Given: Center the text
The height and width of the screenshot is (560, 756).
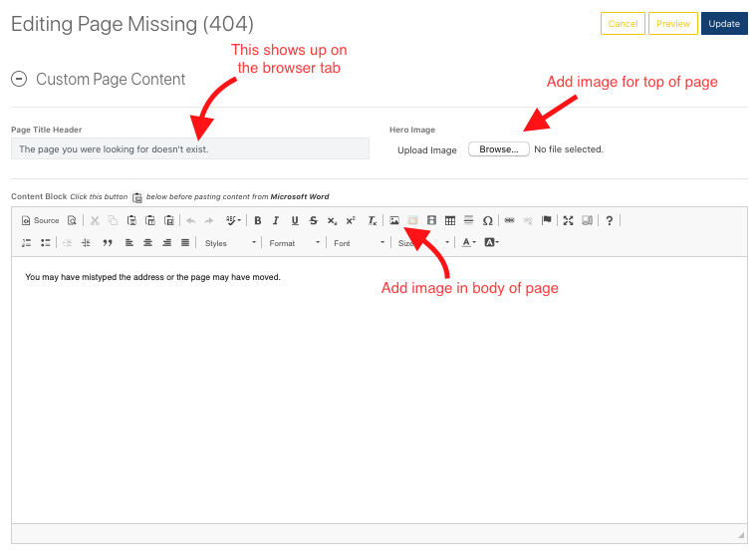Looking at the screenshot, I should (x=148, y=242).
